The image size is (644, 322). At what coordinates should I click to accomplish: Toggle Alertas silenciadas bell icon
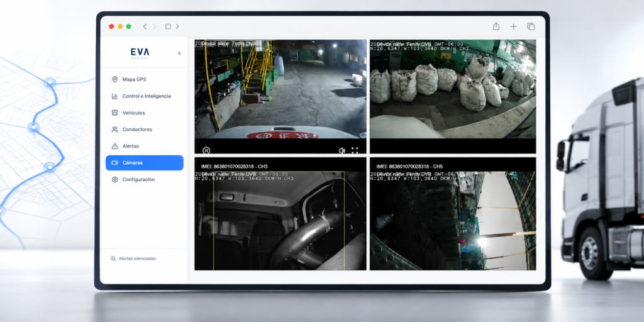[x=113, y=258]
